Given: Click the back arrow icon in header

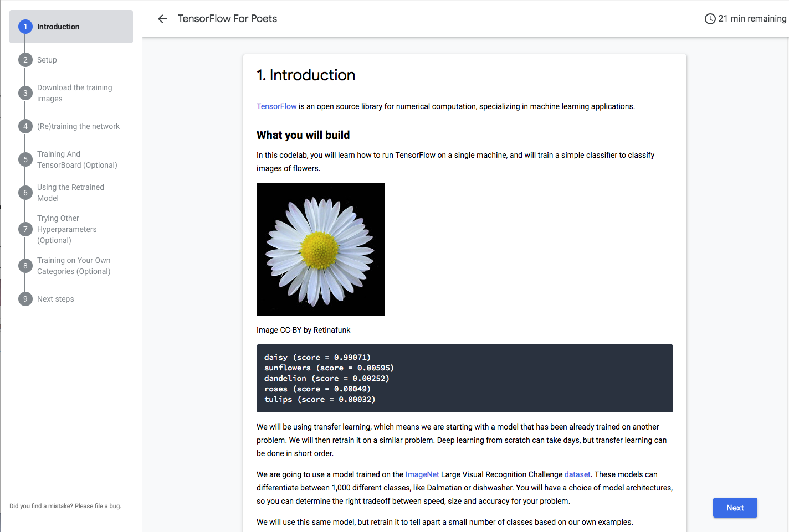Looking at the screenshot, I should tap(162, 19).
